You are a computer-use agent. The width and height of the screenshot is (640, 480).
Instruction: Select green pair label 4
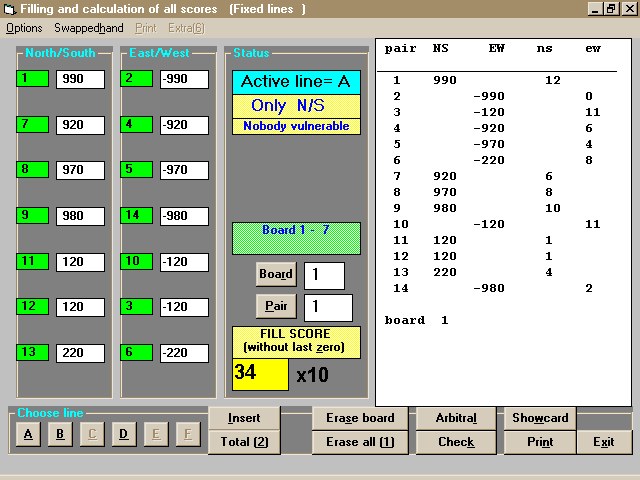(x=136, y=124)
